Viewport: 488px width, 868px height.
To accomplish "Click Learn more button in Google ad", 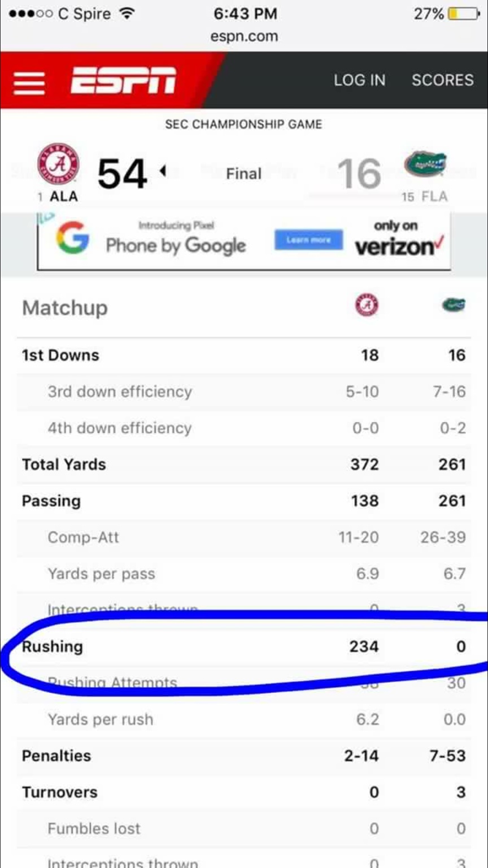I will click(x=308, y=240).
